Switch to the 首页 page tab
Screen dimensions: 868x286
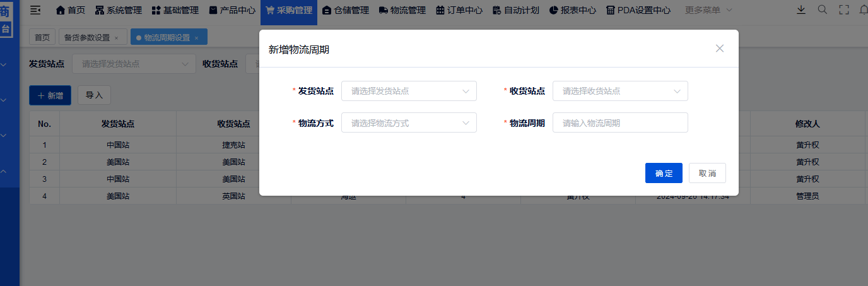(42, 37)
